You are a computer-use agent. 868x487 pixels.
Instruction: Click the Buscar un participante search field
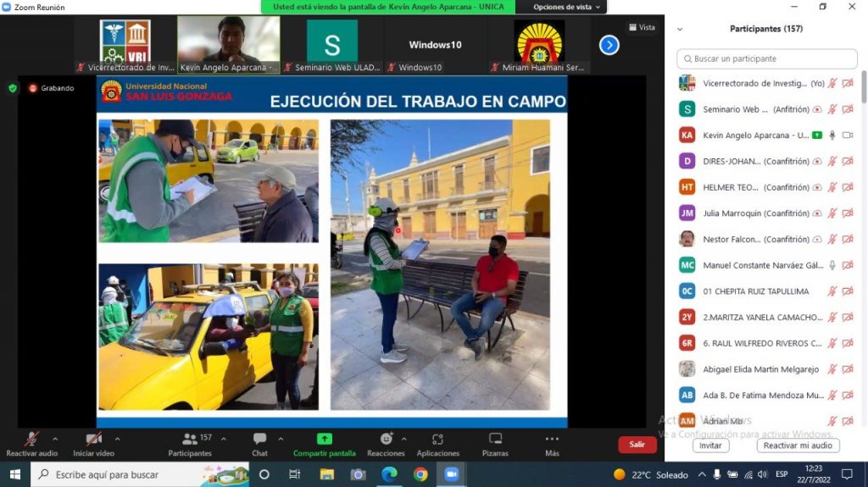pyautogui.click(x=766, y=58)
